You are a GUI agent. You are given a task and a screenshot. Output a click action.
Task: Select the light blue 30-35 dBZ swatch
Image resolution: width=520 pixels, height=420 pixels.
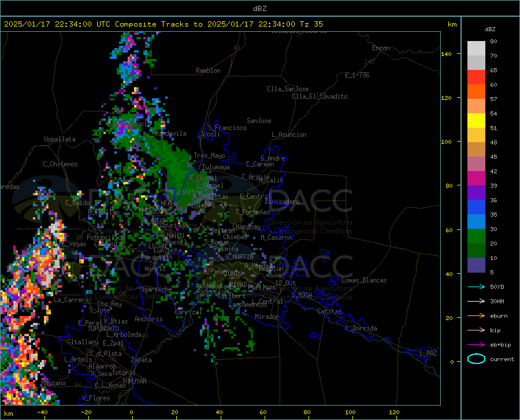(x=476, y=222)
